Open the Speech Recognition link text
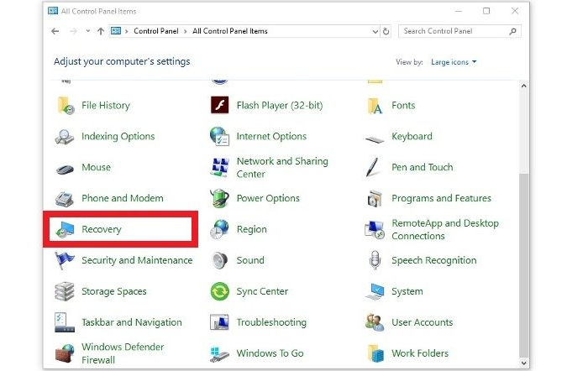Viewport: 588px width, 371px height. click(x=434, y=260)
